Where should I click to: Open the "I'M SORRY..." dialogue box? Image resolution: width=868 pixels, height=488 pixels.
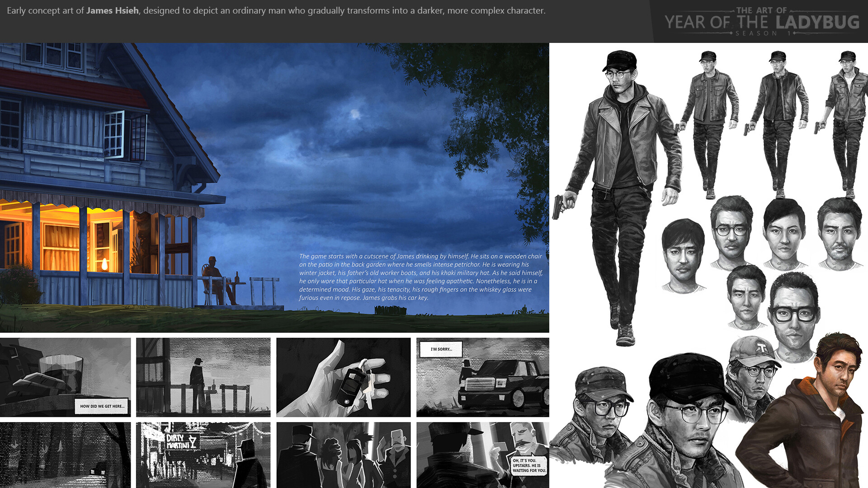(x=440, y=349)
